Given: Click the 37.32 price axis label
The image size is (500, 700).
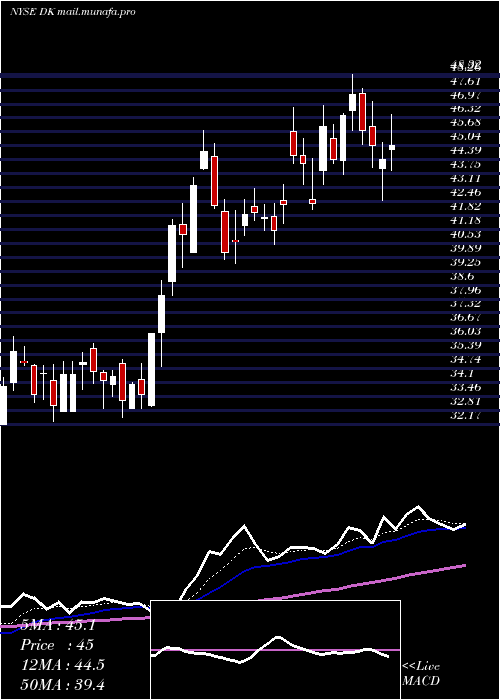Looking at the screenshot, I should tap(466, 304).
